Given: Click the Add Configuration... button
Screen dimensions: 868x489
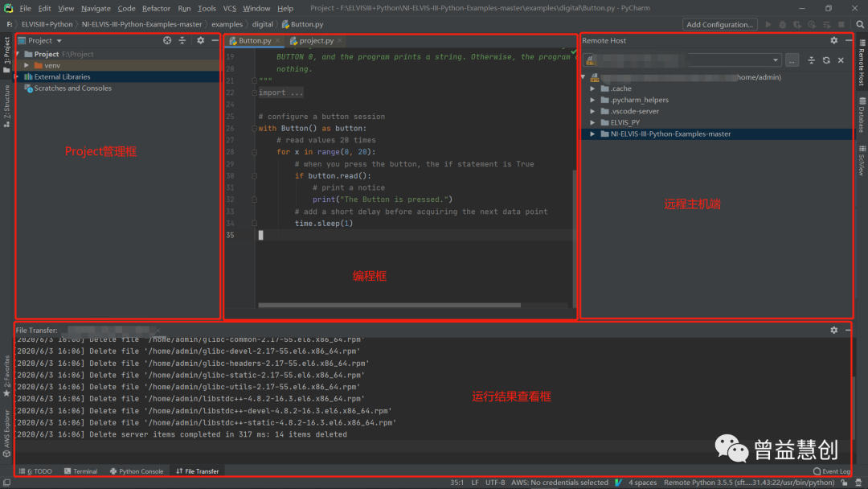Looking at the screenshot, I should [719, 24].
